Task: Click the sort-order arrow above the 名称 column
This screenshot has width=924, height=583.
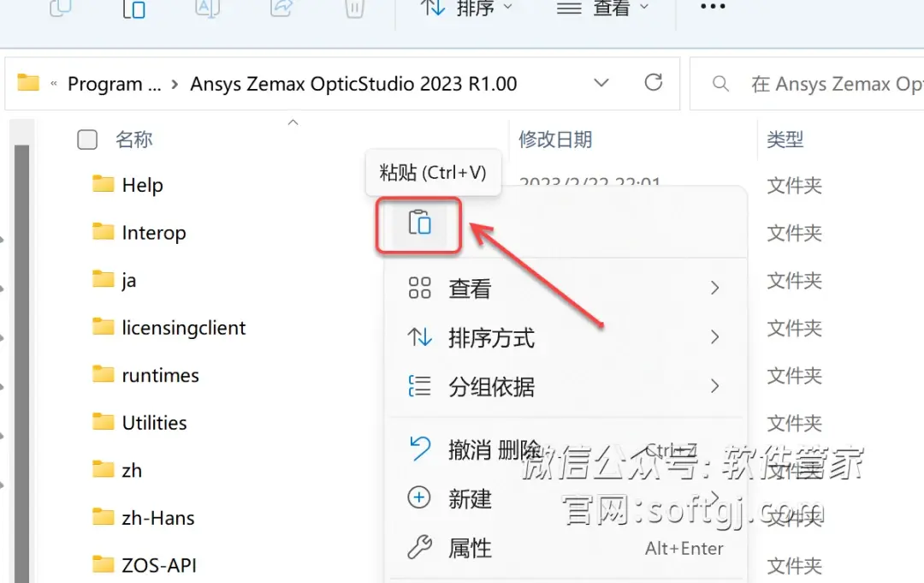Action: (293, 122)
